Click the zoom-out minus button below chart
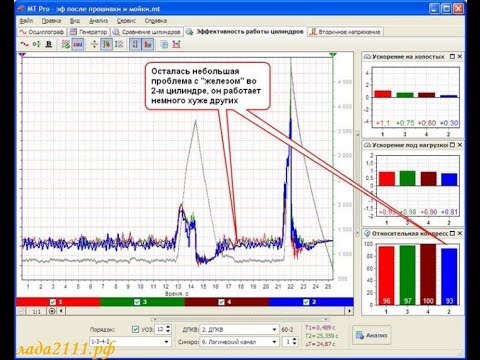Viewport: 480px width, 360px height. (21, 311)
